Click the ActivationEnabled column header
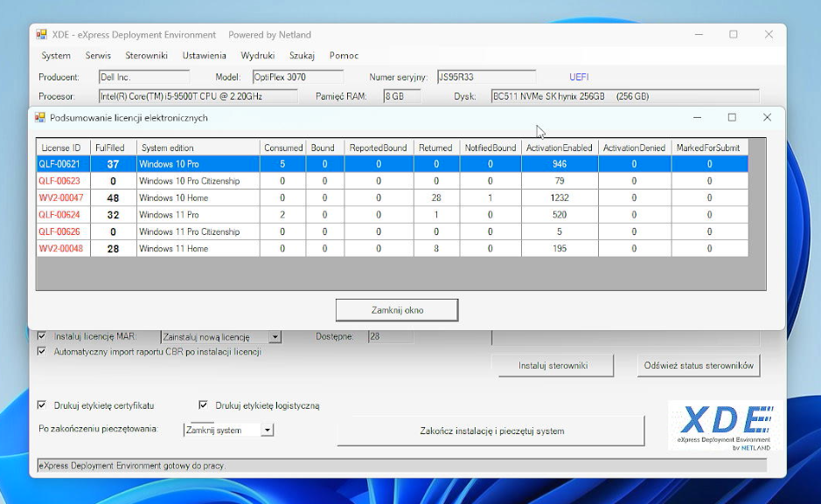The height and width of the screenshot is (504, 821). click(x=559, y=148)
